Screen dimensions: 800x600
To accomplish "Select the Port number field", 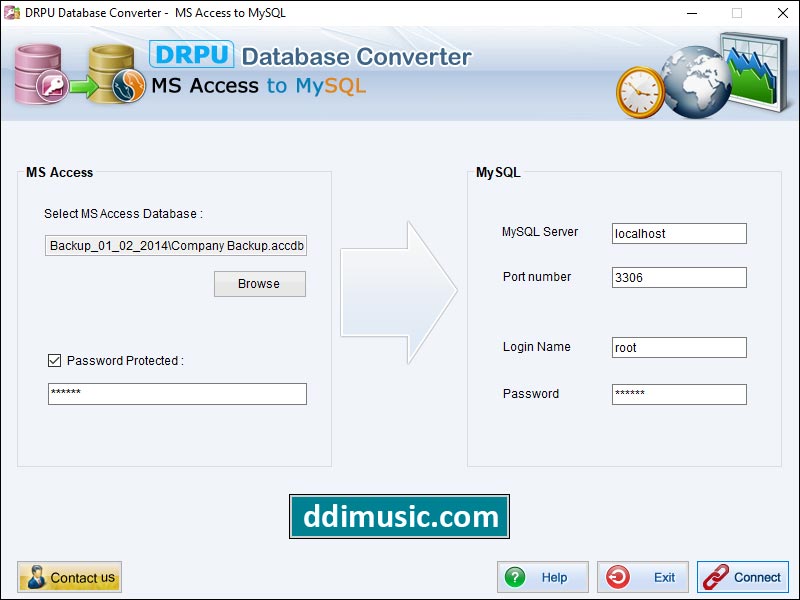I will (x=678, y=277).
